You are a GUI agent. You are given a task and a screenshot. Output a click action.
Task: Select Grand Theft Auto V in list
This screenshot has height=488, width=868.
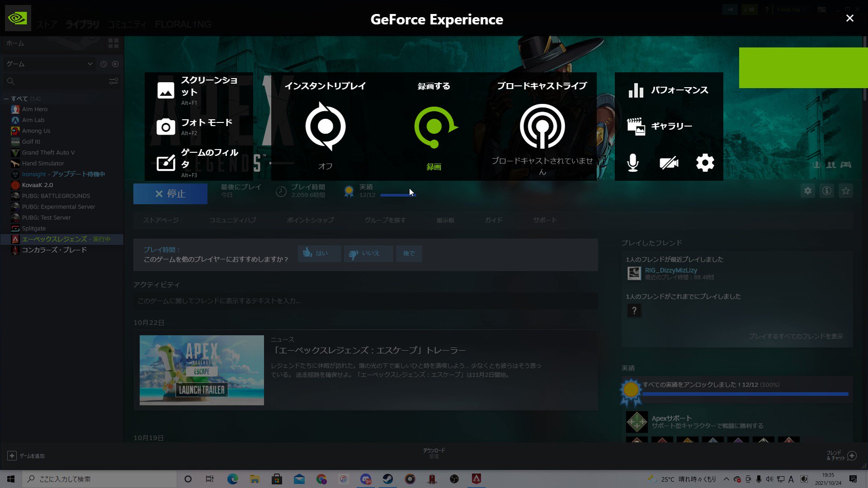pyautogui.click(x=48, y=153)
